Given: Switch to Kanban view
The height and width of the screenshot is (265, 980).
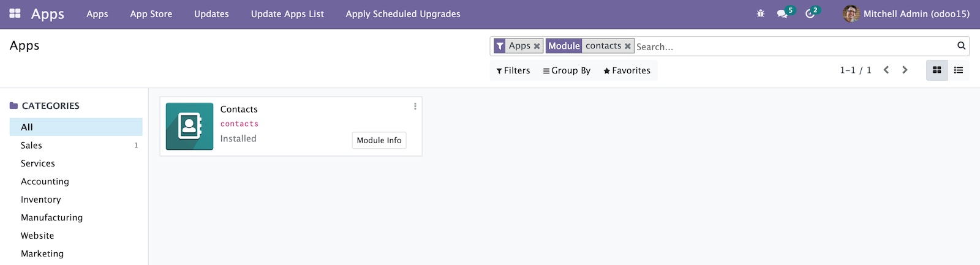Looking at the screenshot, I should [x=937, y=70].
